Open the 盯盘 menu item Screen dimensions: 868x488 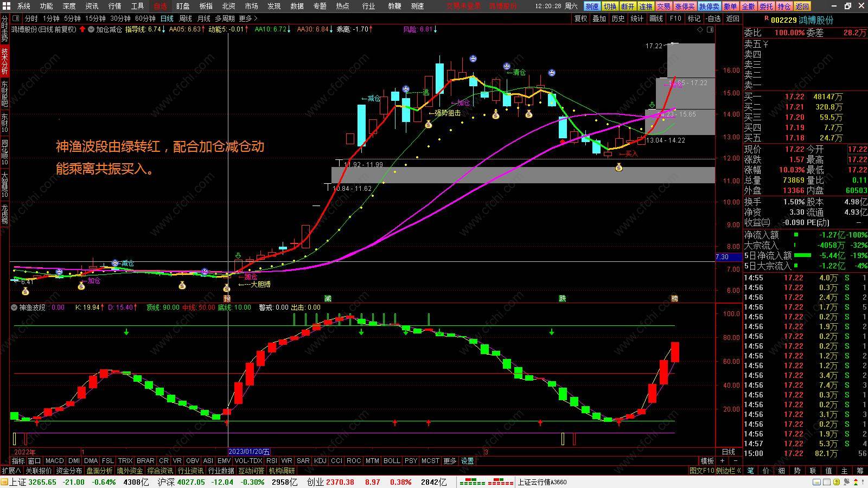183,6
